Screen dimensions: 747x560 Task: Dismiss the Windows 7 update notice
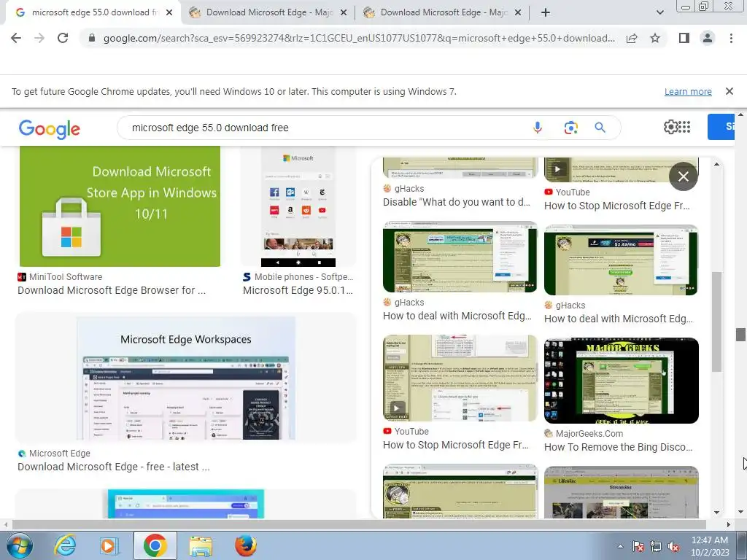click(x=729, y=91)
